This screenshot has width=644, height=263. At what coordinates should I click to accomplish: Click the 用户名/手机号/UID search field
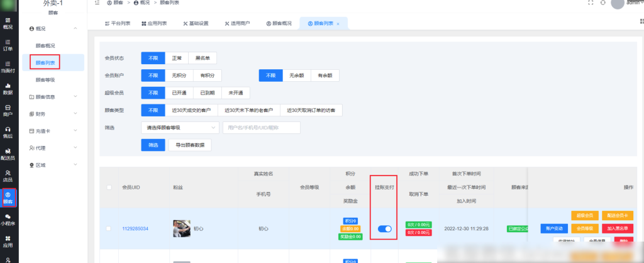click(261, 128)
